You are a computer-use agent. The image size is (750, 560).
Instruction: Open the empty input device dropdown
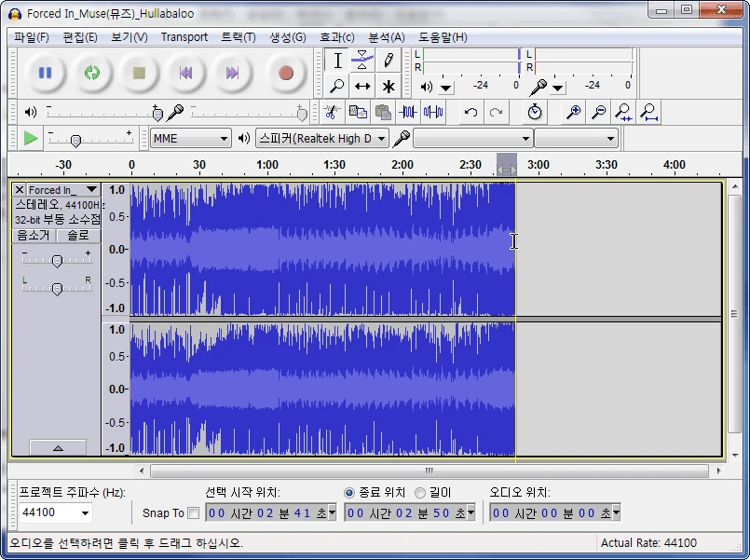click(472, 139)
